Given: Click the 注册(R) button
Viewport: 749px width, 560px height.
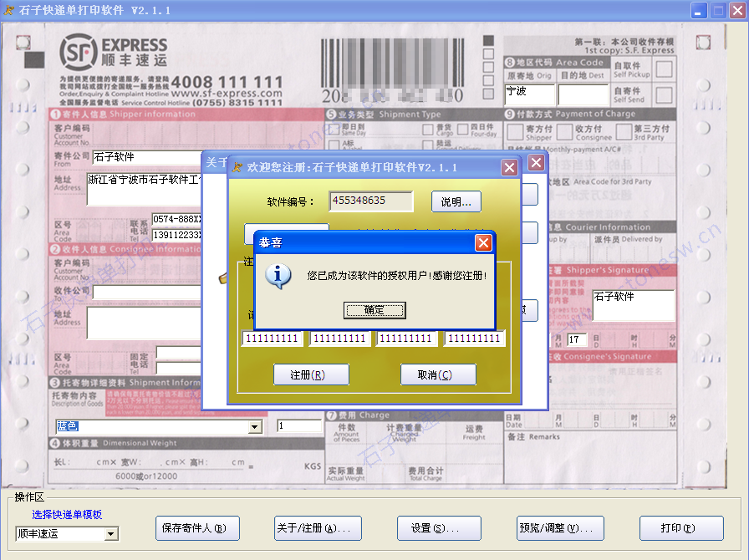Looking at the screenshot, I should click(311, 374).
